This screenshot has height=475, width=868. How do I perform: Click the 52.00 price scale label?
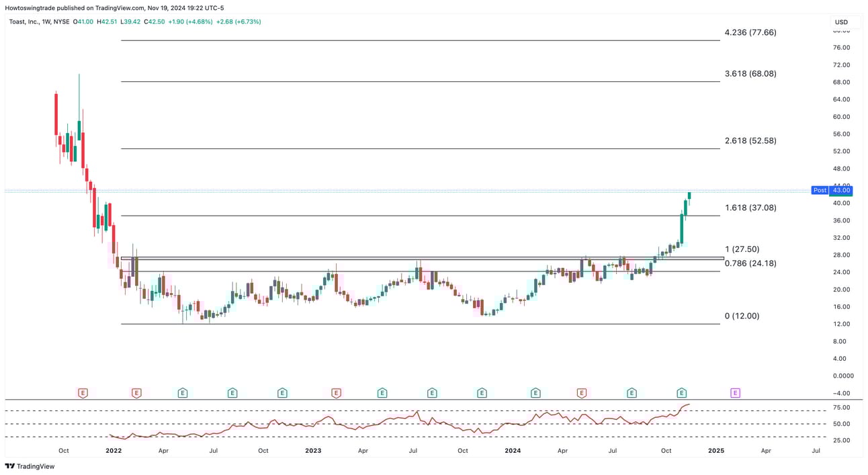tap(842, 151)
